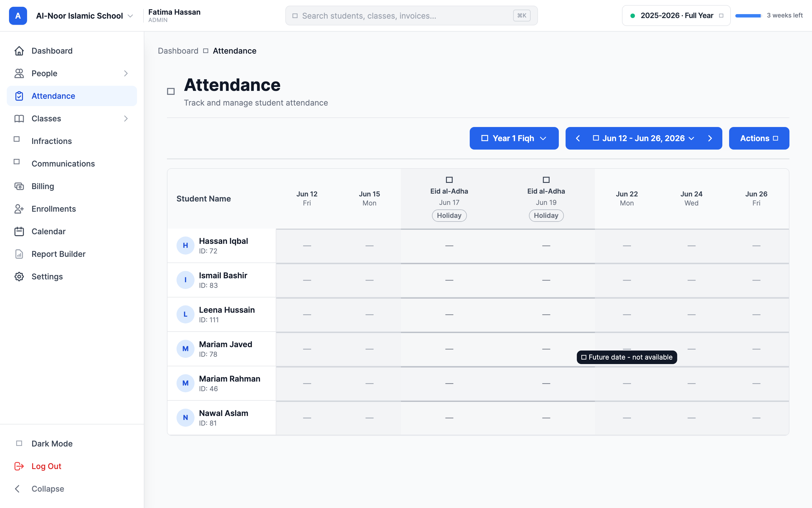Click Leena Hussain's Jun 15 attendance cell
The width and height of the screenshot is (812, 508).
pos(369,315)
